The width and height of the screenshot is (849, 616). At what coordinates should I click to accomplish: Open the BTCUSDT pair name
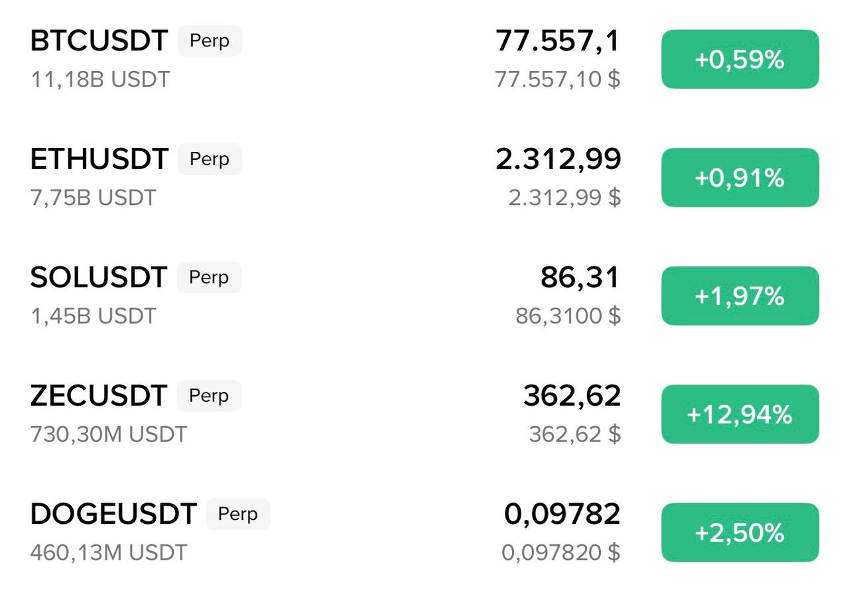99,41
